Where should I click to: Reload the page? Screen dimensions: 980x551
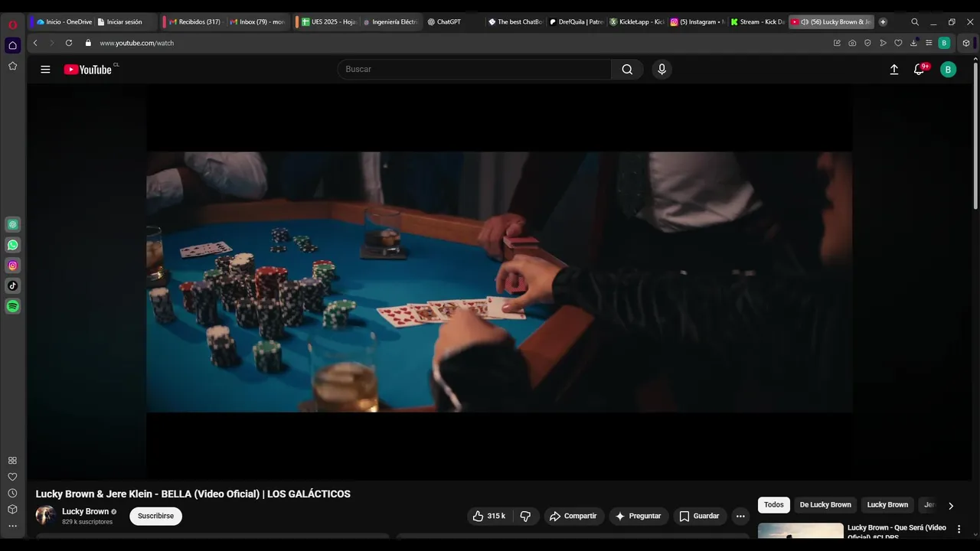(x=69, y=43)
